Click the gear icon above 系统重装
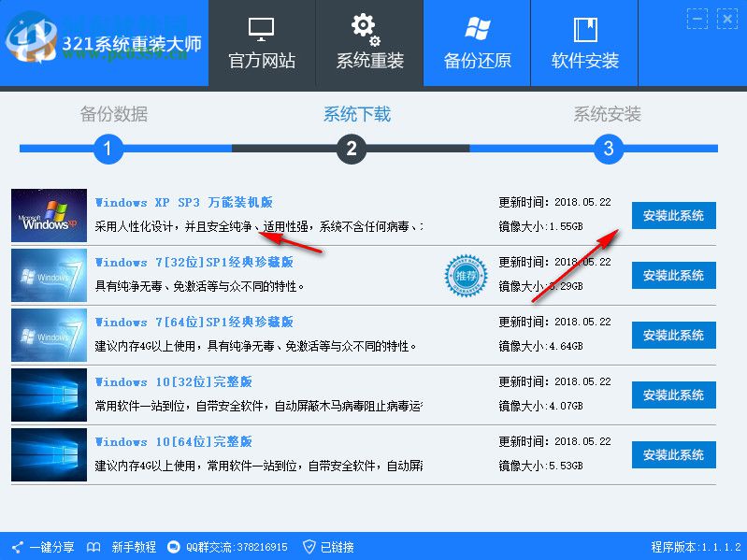The width and height of the screenshot is (747, 560). [x=366, y=30]
